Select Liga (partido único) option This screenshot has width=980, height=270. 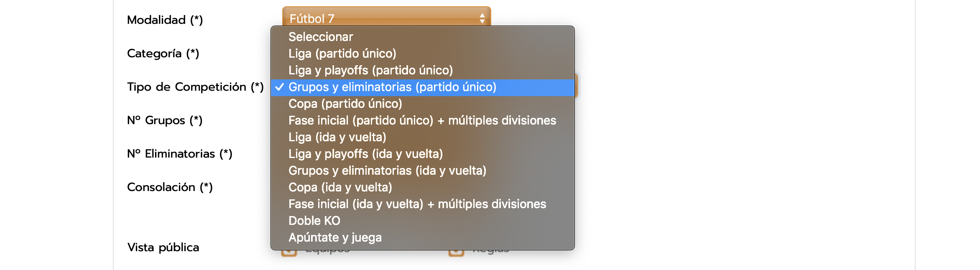342,53
